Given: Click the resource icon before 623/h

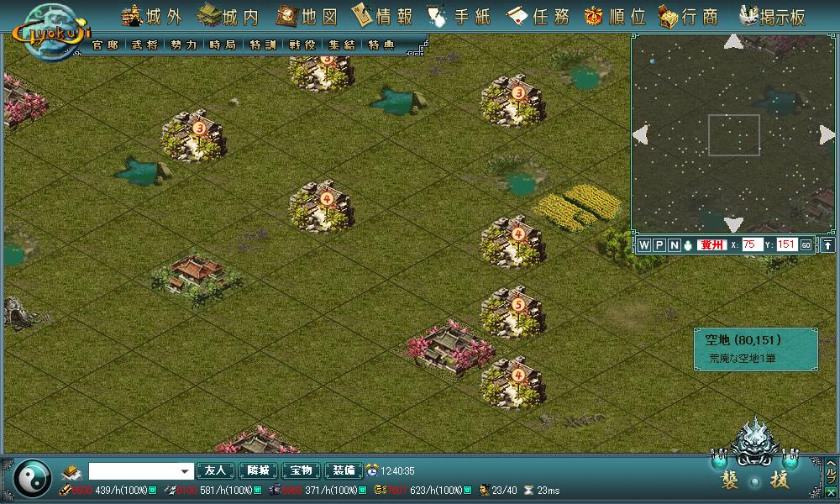Looking at the screenshot, I should click(380, 490).
